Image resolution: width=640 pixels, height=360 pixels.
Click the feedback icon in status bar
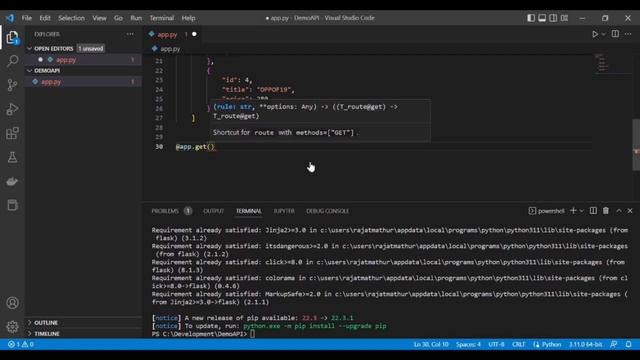(613, 344)
